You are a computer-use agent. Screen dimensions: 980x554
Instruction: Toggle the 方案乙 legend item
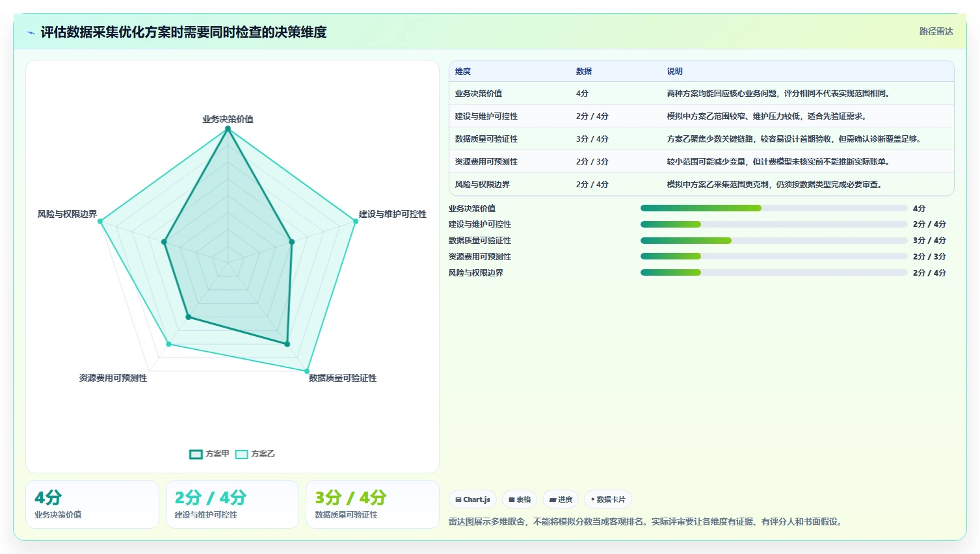click(255, 454)
